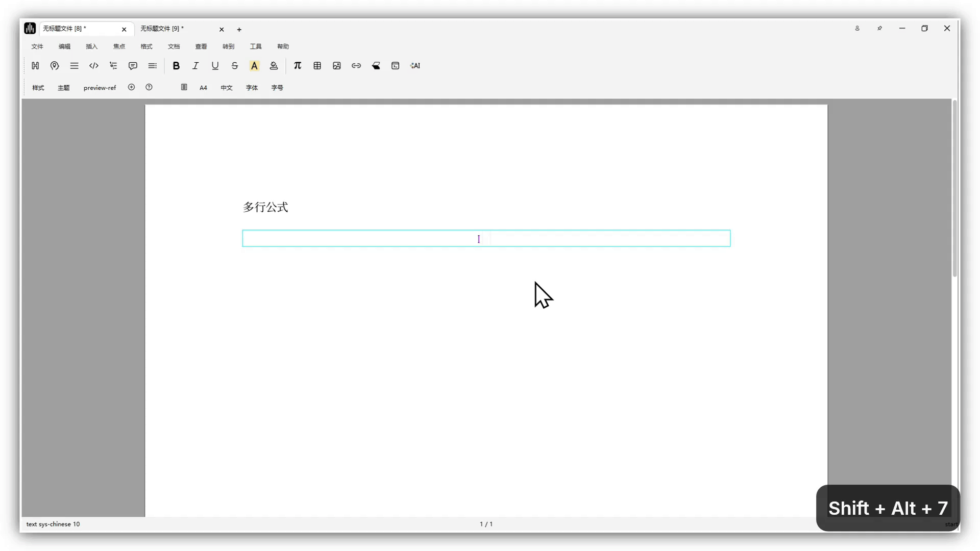Click the insert image icon
980x551 pixels.
point(336,66)
